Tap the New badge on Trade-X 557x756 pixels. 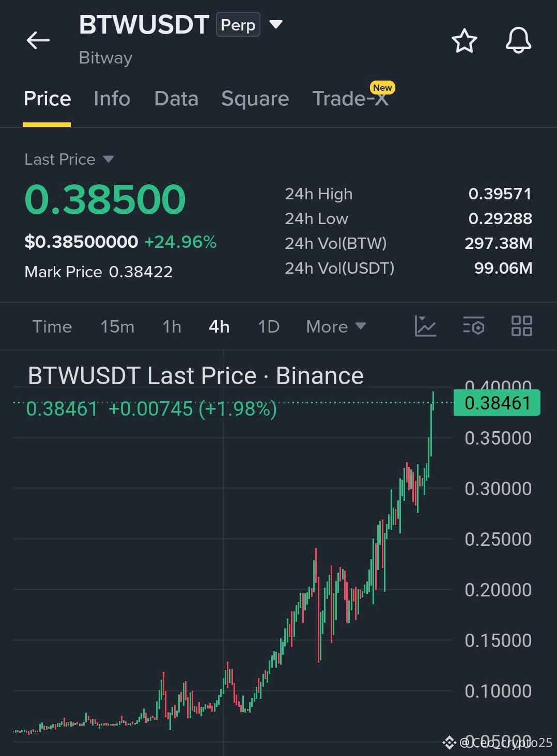pos(382,88)
